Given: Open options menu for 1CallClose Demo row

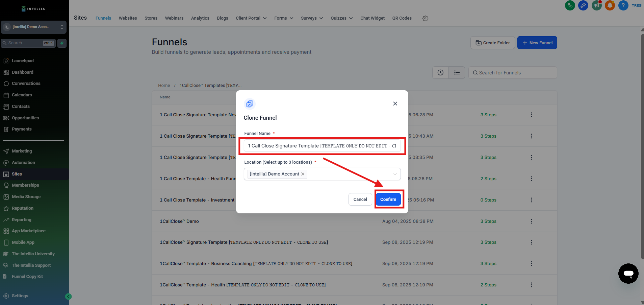Looking at the screenshot, I should (531, 221).
